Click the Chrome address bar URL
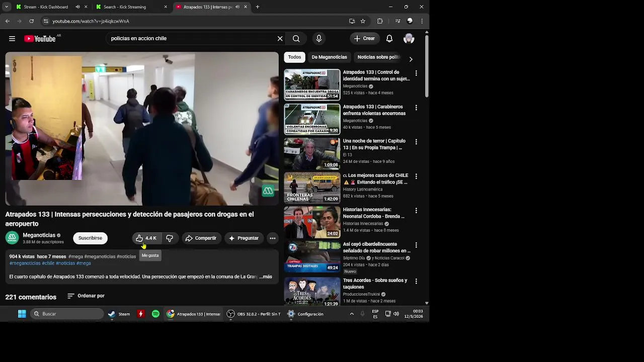Image resolution: width=644 pixels, height=362 pixels. point(91,21)
